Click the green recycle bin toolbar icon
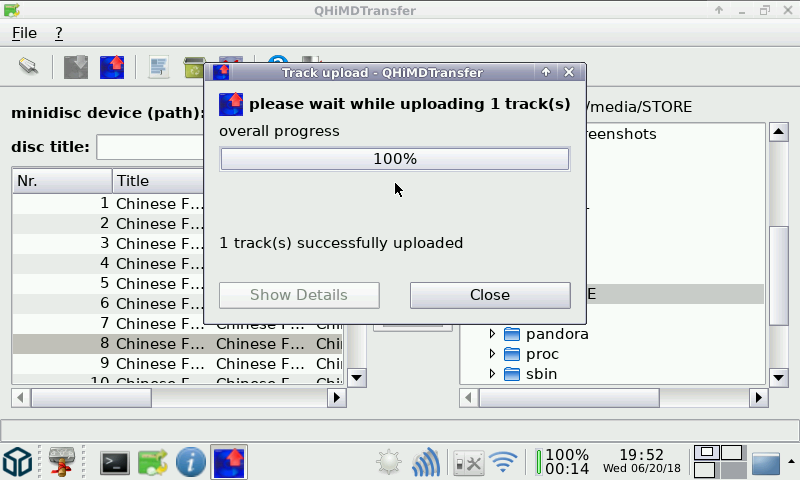The height and width of the screenshot is (480, 800). pyautogui.click(x=193, y=67)
